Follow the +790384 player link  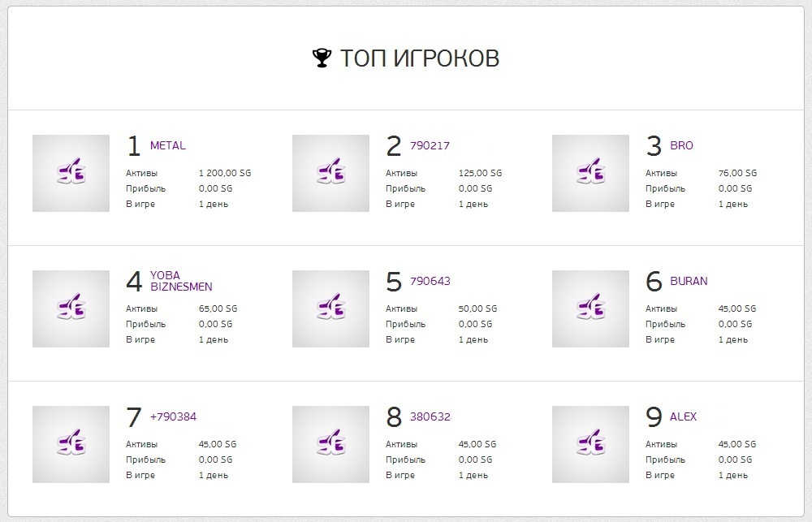(x=174, y=417)
